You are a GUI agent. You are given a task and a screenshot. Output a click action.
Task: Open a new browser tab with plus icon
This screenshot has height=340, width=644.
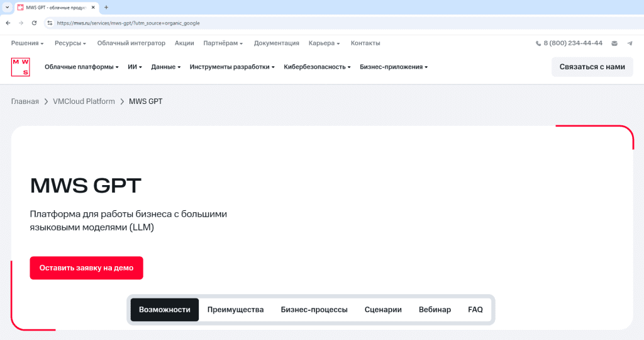106,8
